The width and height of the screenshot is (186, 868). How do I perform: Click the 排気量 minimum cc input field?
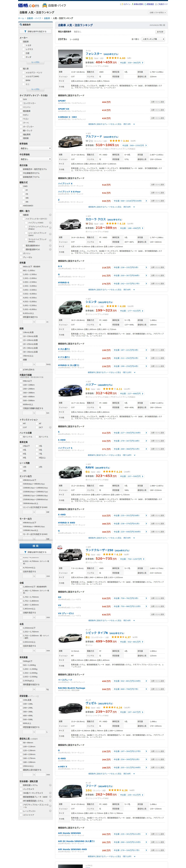click(28, 321)
